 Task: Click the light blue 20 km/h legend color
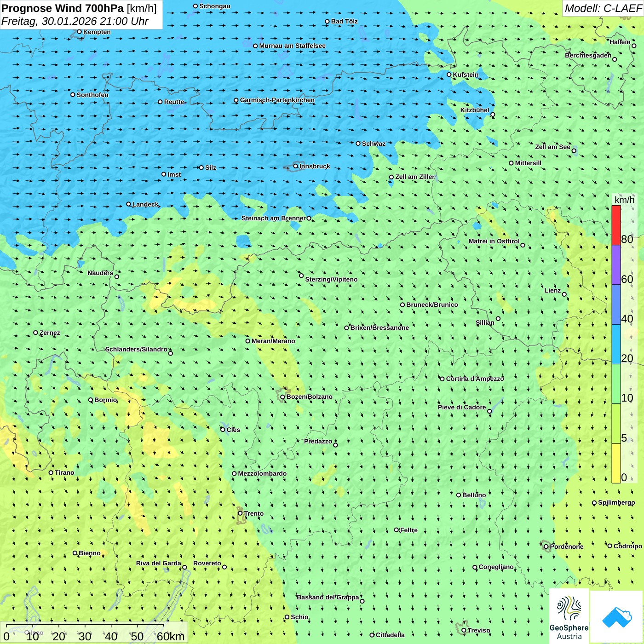616,344
